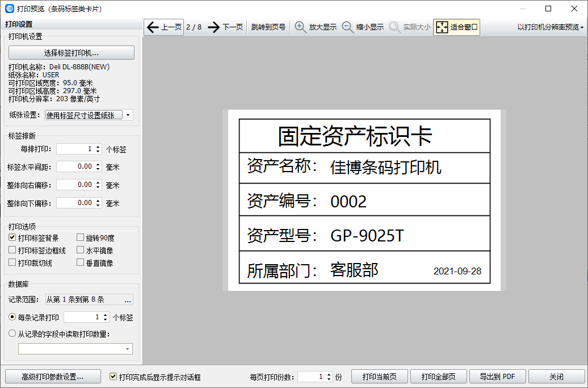Click the 整体向下偏移 value field
Image resolution: width=588 pixels, height=388 pixels.
tap(75, 203)
